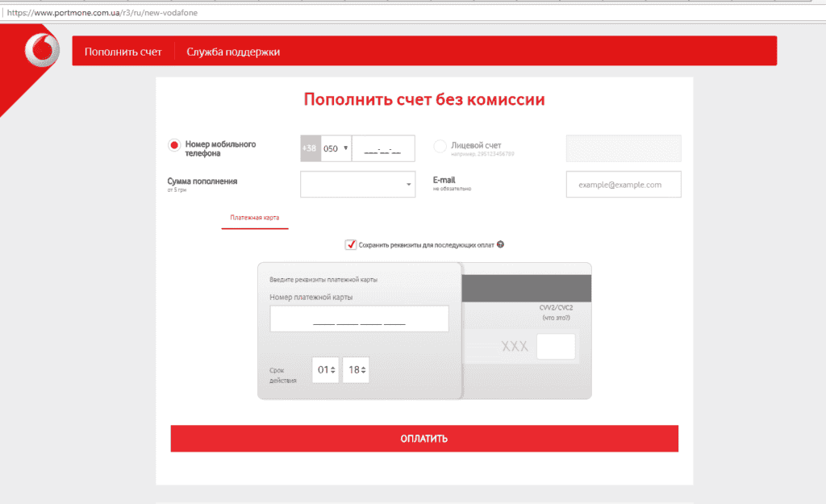
Task: Click the mobile phone number input field
Action: (x=383, y=148)
